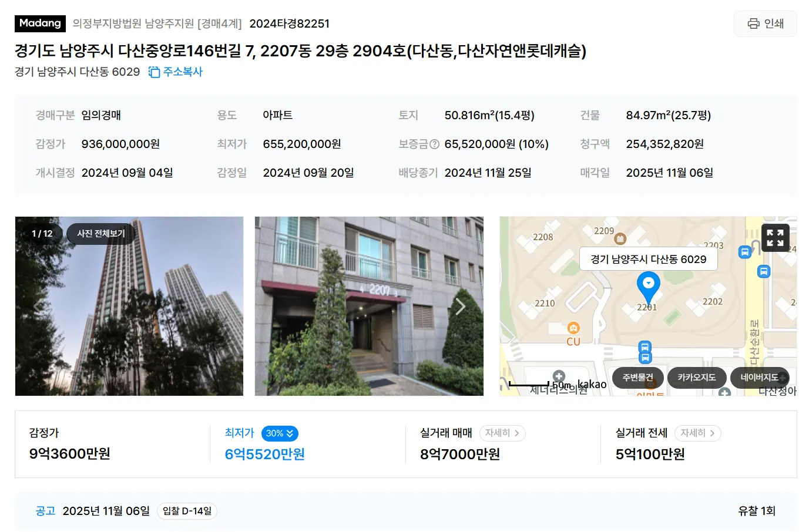This screenshot has height=532, width=809.
Task: Click the bus stop icon near 2201
Action: click(x=644, y=346)
